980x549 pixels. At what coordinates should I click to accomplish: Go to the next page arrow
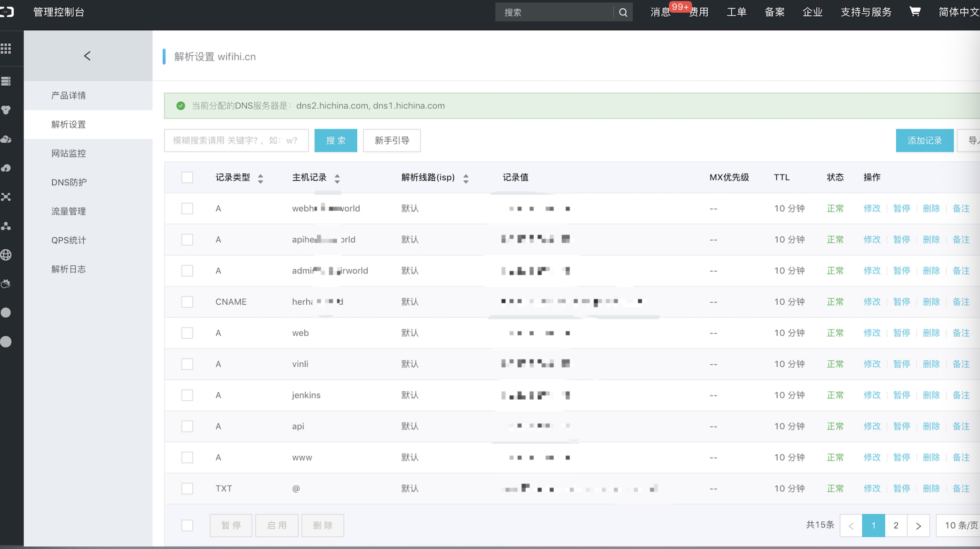[918, 525]
